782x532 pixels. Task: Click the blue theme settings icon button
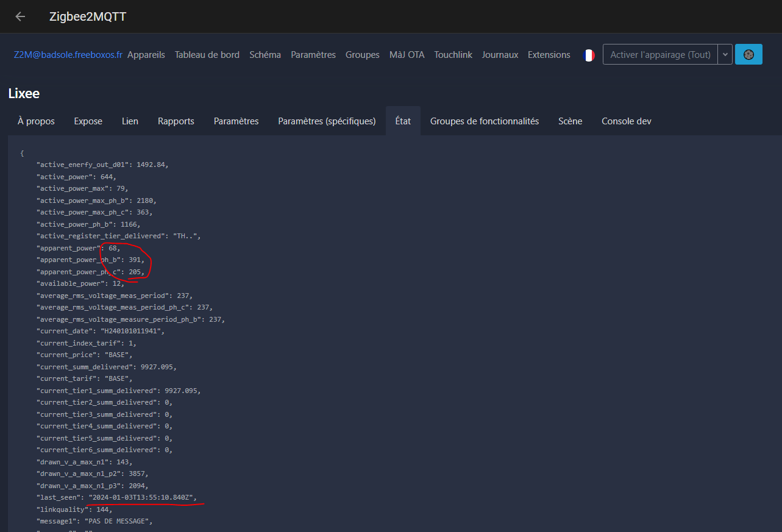coord(748,54)
